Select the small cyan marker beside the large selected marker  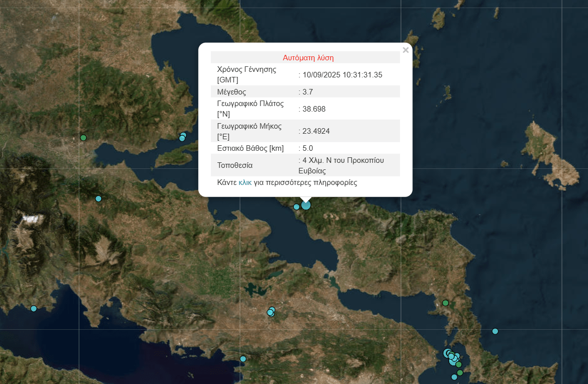(296, 207)
